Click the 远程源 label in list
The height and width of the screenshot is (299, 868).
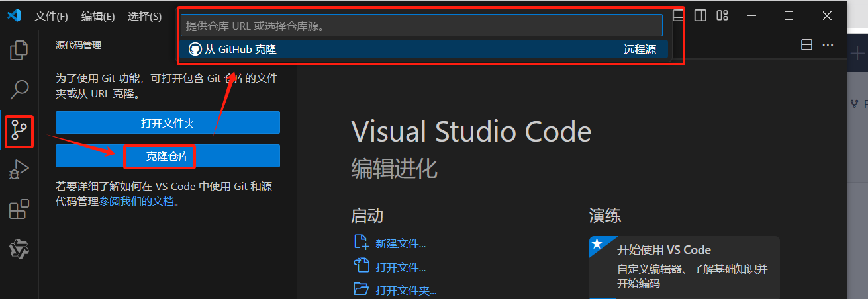640,49
